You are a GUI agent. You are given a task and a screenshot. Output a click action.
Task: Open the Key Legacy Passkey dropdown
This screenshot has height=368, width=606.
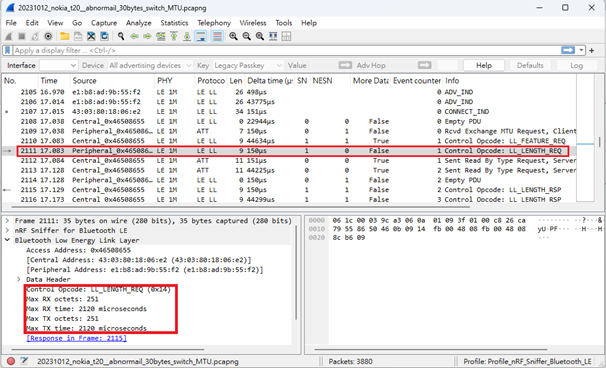click(x=248, y=65)
